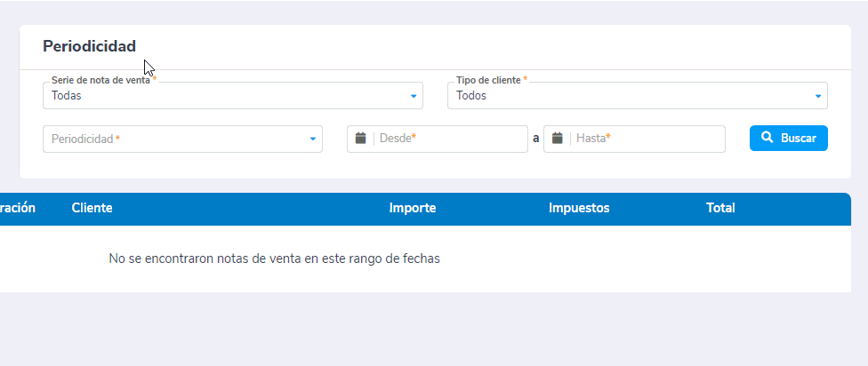Click the Tipo de cliente field label
The height and width of the screenshot is (366, 868).
tap(488, 80)
